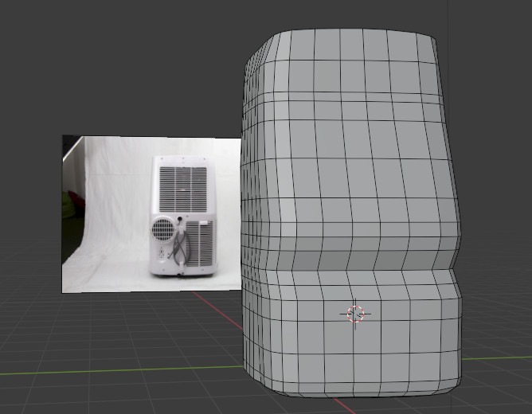Click the red-white 3D cursor
Viewport: 532px width, 414px height.
click(355, 314)
